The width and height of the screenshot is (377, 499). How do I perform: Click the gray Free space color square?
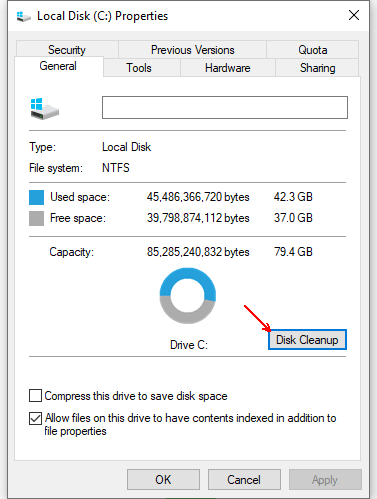coord(36,218)
